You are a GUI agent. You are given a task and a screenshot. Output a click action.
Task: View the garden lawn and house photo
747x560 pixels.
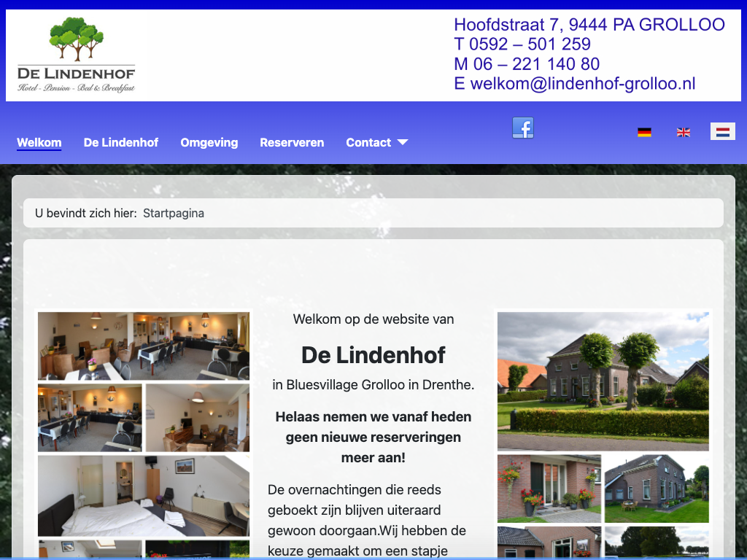(657, 489)
